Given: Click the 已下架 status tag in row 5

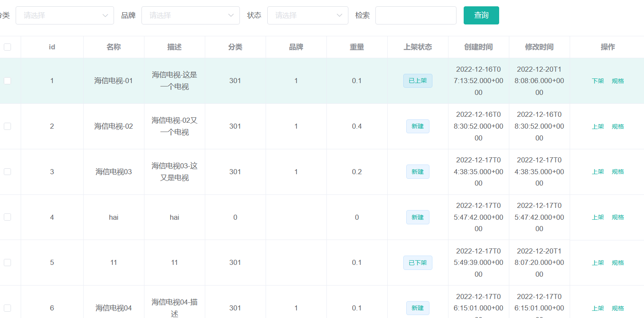Looking at the screenshot, I should pos(418,263).
